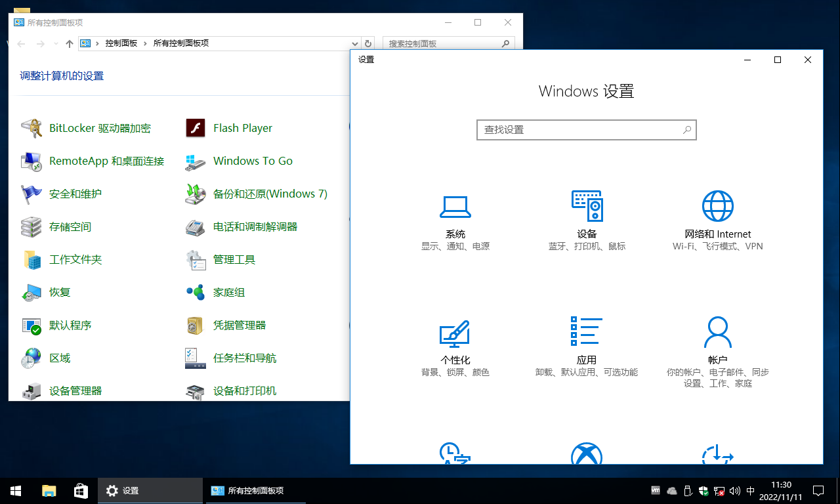Open the Action Center notification icon
840x504 pixels.
(818, 491)
